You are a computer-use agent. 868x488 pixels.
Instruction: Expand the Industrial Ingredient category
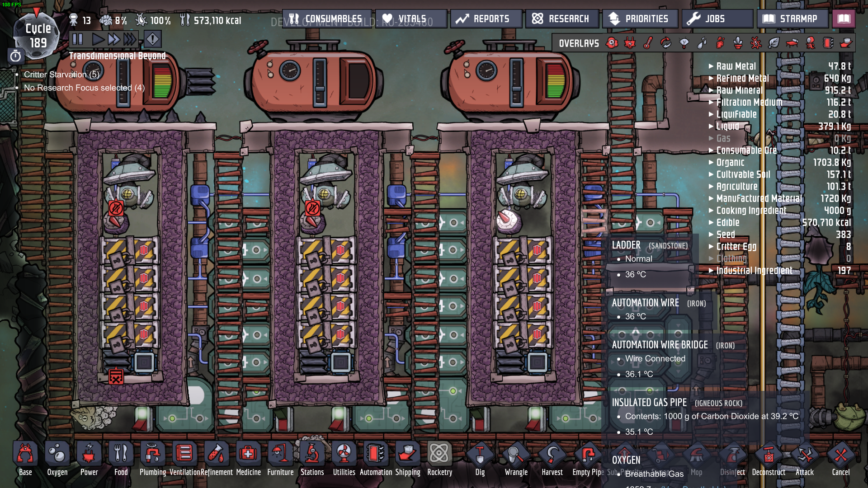pyautogui.click(x=754, y=271)
